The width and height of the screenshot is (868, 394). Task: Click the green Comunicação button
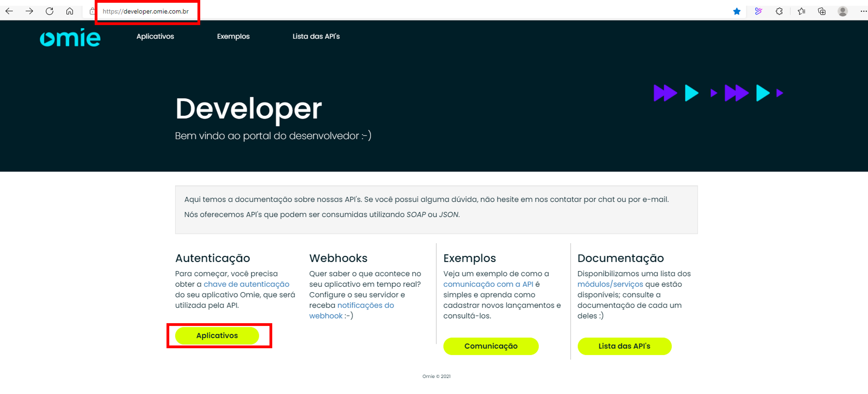tap(491, 346)
